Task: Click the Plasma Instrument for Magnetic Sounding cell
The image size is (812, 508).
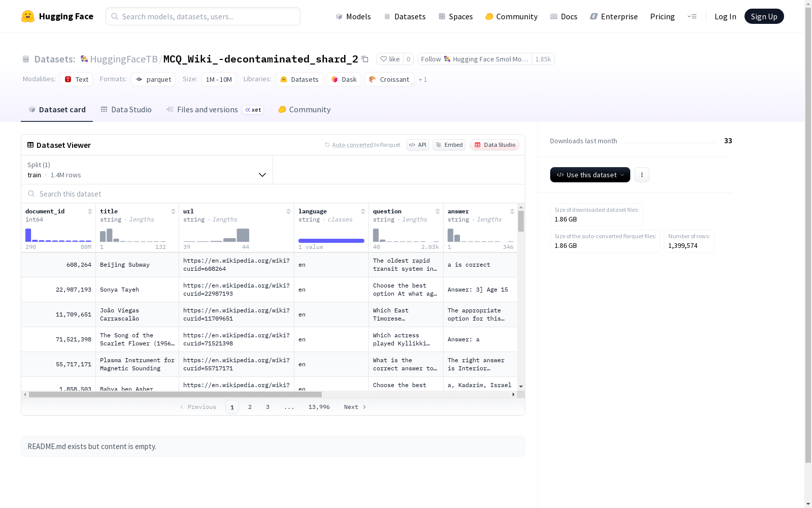Action: [137, 364]
